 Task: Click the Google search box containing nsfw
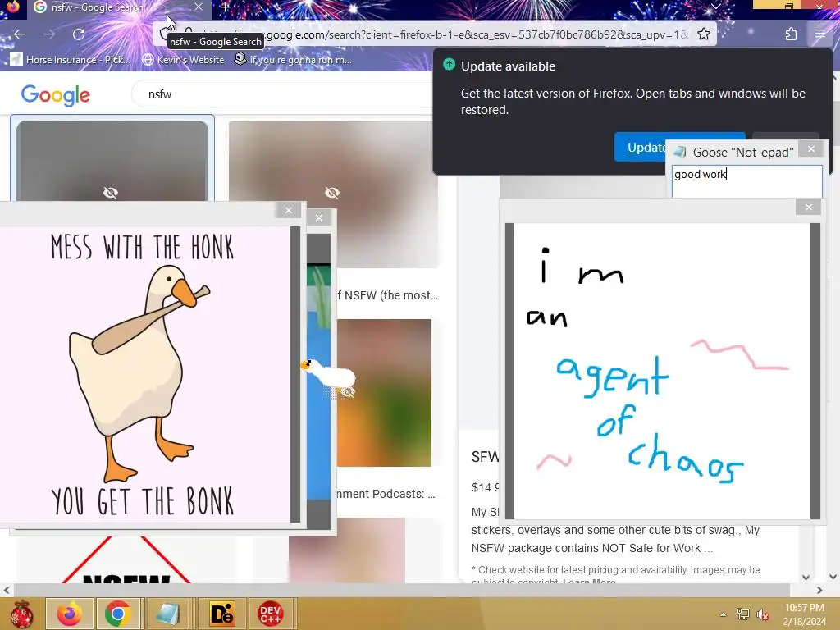tap(282, 94)
